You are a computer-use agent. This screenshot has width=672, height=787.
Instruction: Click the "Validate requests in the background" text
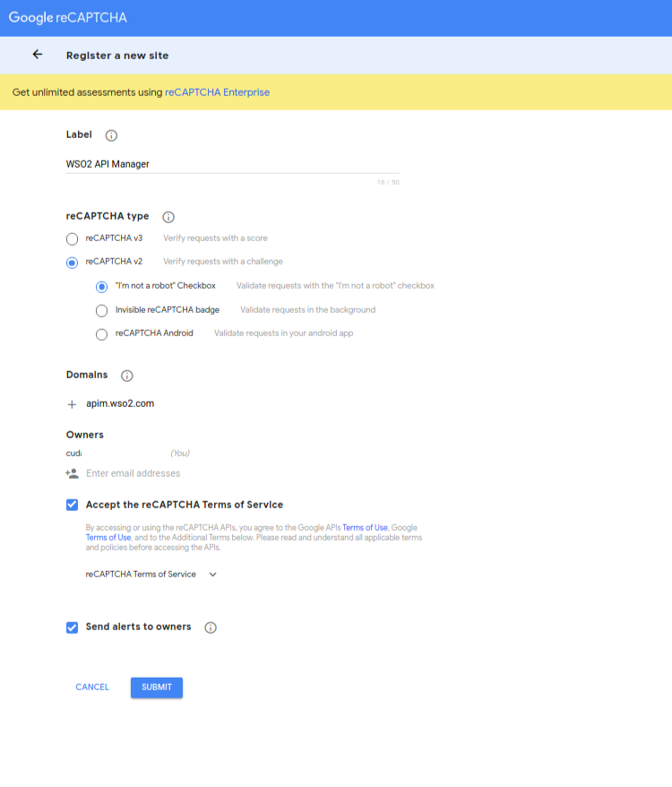(307, 309)
